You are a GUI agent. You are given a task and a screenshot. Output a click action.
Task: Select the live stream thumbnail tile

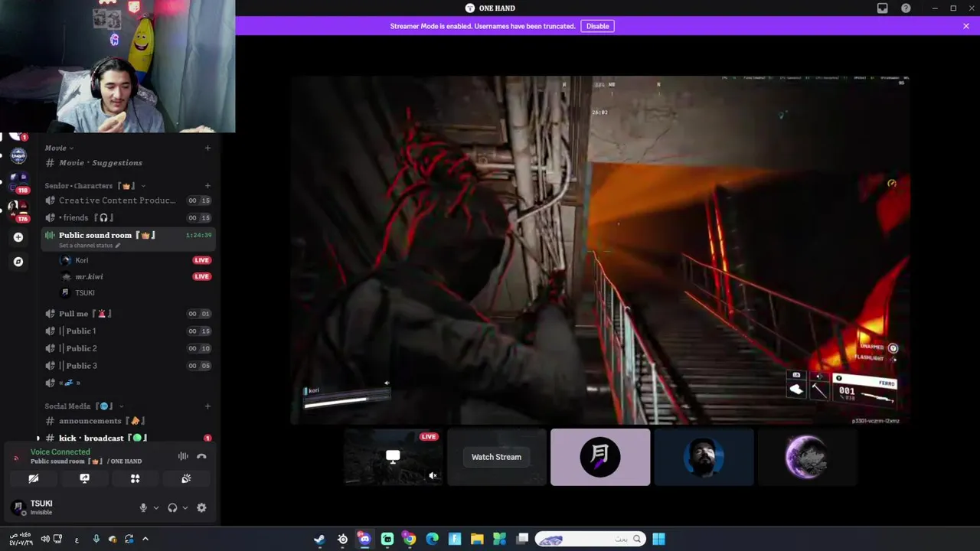(x=394, y=457)
